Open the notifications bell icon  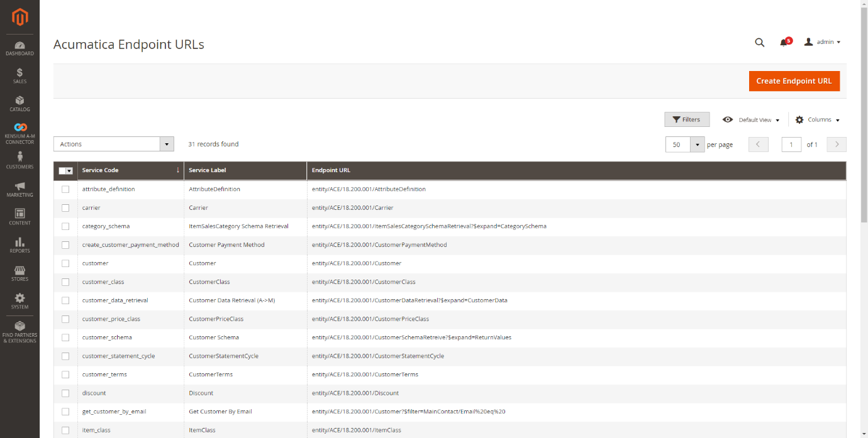click(784, 43)
